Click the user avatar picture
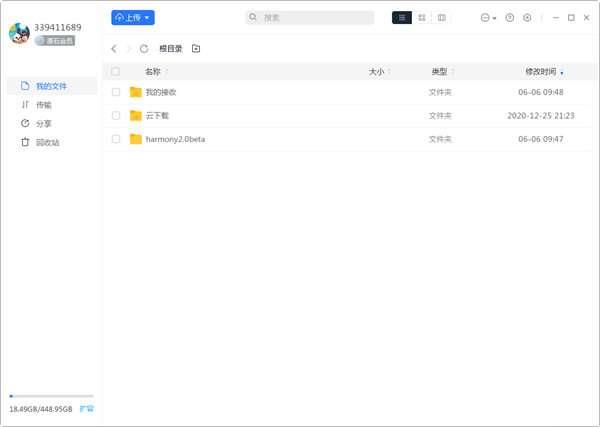 [19, 33]
